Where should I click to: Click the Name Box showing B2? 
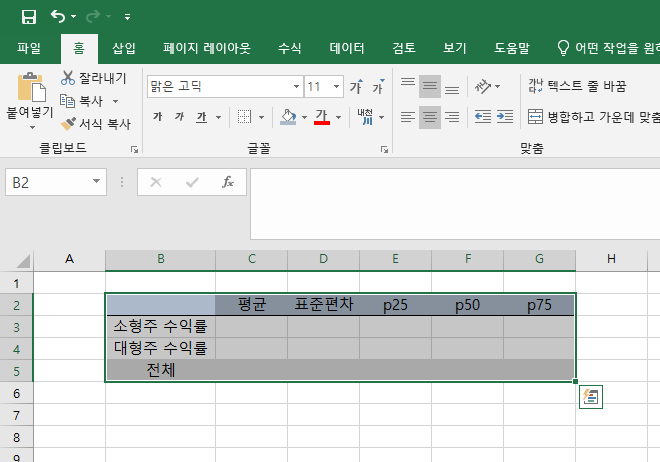pyautogui.click(x=46, y=182)
